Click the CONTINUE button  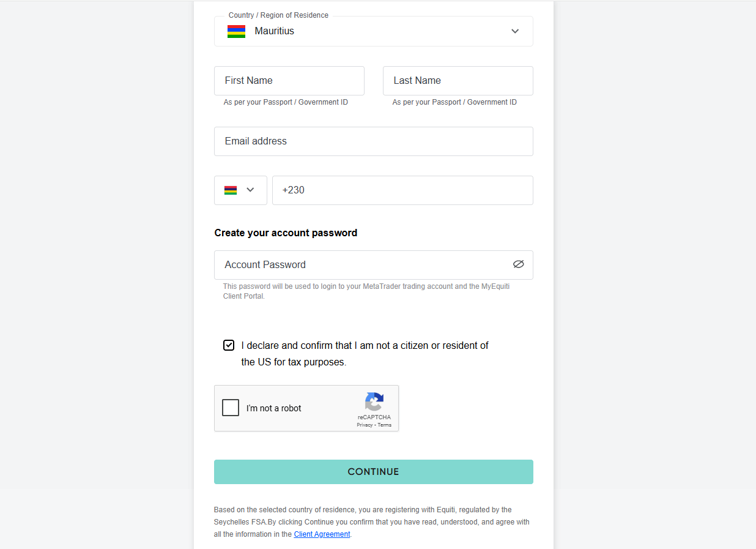(374, 472)
